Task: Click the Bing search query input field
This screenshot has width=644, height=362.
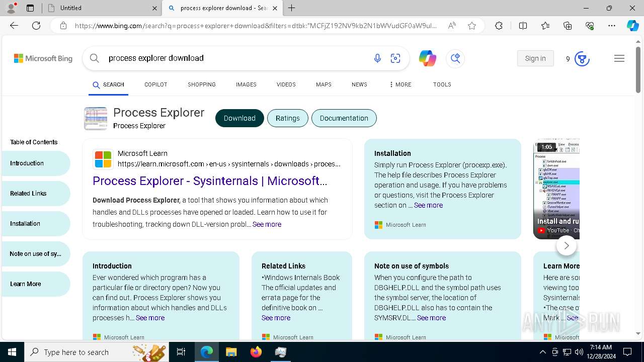Action: (x=236, y=58)
